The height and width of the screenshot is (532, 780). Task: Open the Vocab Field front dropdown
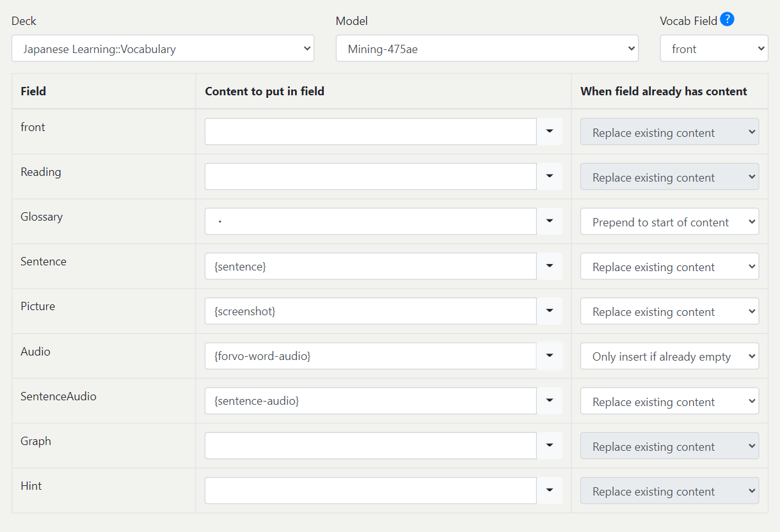point(713,49)
